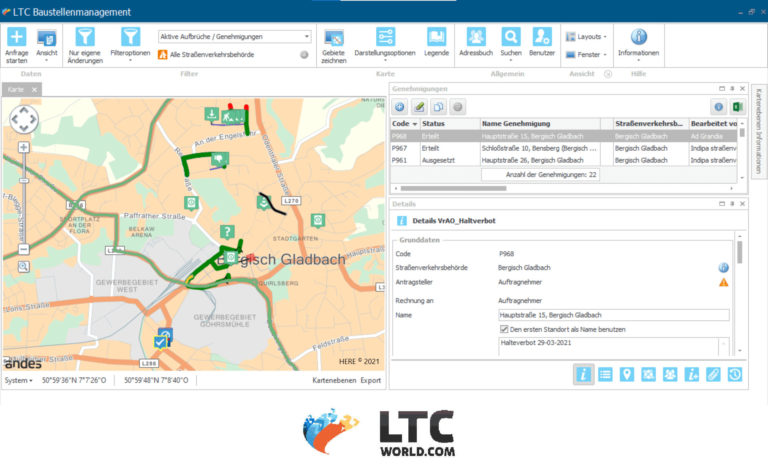This screenshot has height=472, width=768.
Task: Click the edit pencil icon in Genehmigungen
Action: [419, 107]
